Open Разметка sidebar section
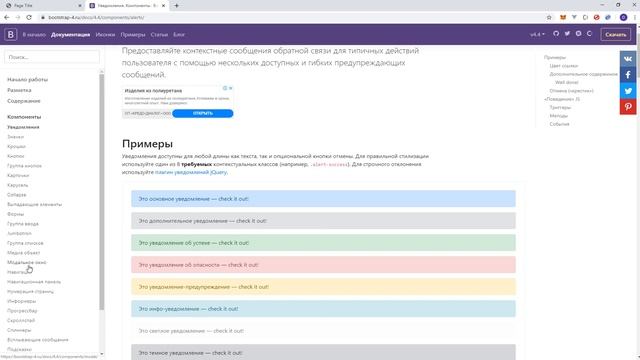 point(19,90)
